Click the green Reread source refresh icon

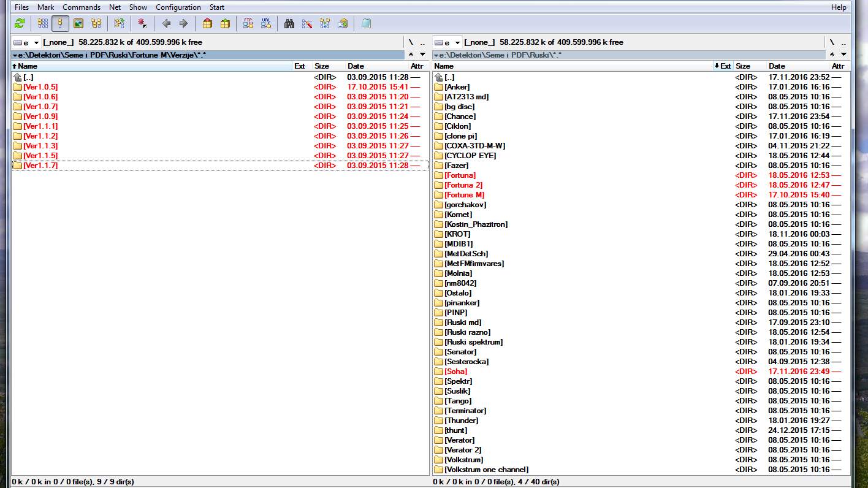(20, 23)
